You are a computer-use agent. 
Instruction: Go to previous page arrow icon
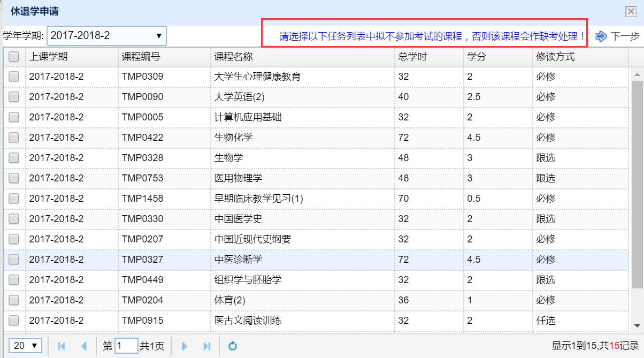click(83, 346)
